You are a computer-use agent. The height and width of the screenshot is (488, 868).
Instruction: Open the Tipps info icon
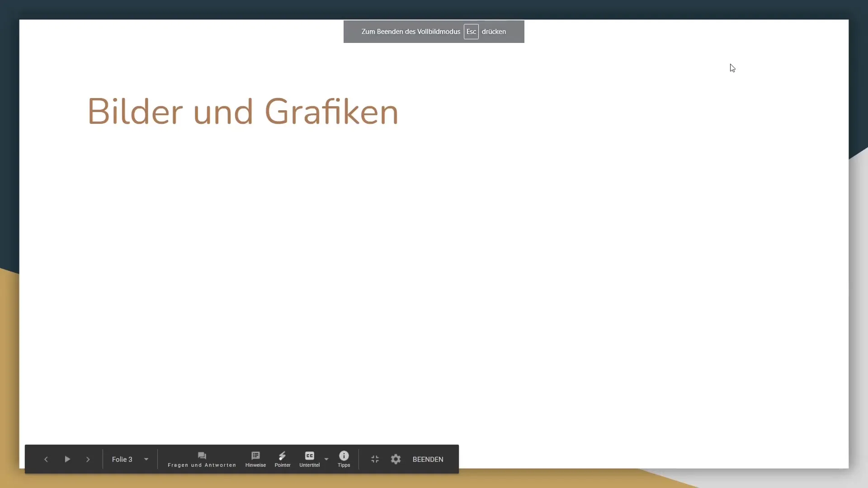click(344, 459)
